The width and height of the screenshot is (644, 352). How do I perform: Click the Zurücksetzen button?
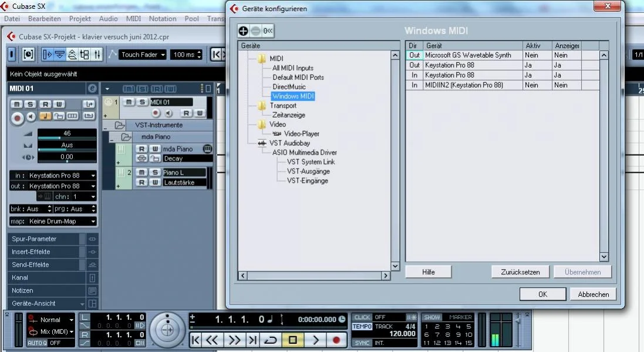pyautogui.click(x=520, y=272)
